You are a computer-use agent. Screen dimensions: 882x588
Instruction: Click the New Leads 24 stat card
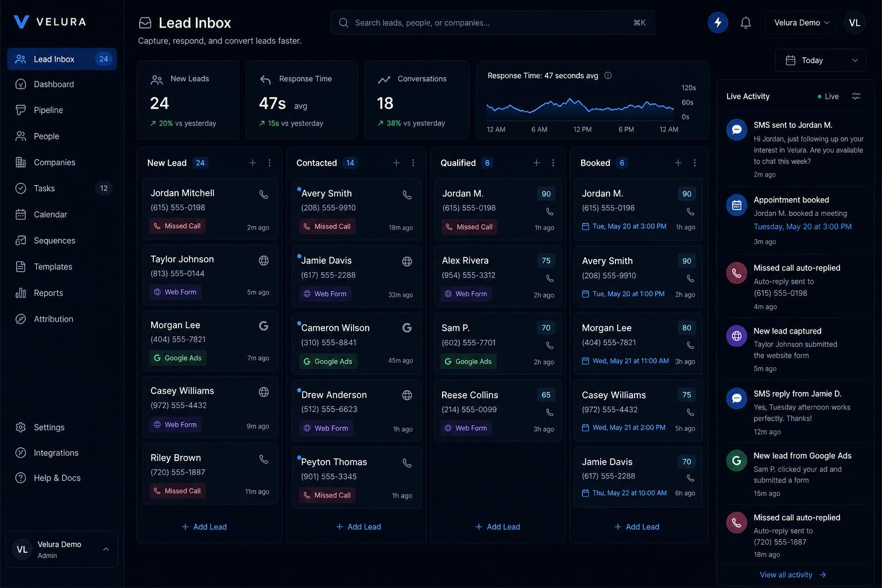click(x=188, y=100)
